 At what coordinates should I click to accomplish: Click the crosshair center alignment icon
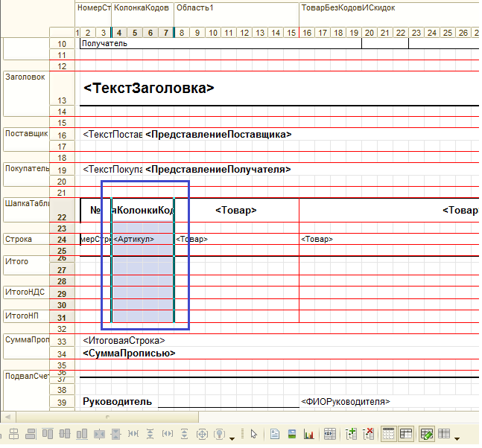pos(201,434)
